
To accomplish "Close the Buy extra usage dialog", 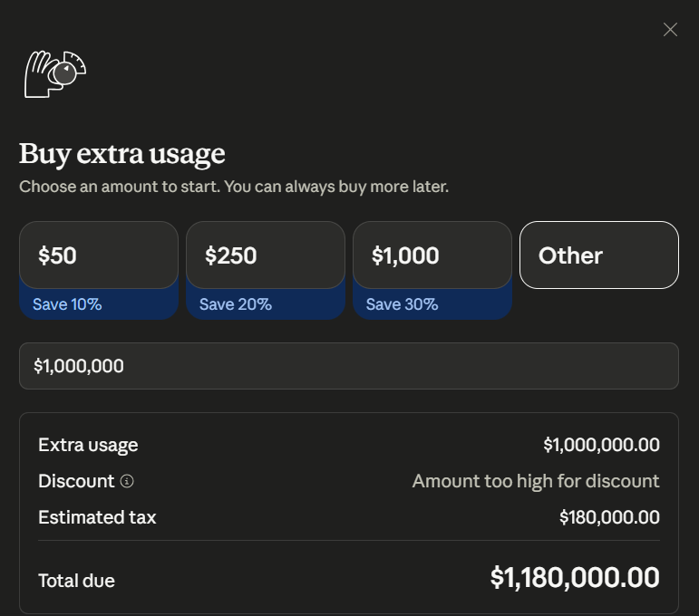I will (670, 30).
